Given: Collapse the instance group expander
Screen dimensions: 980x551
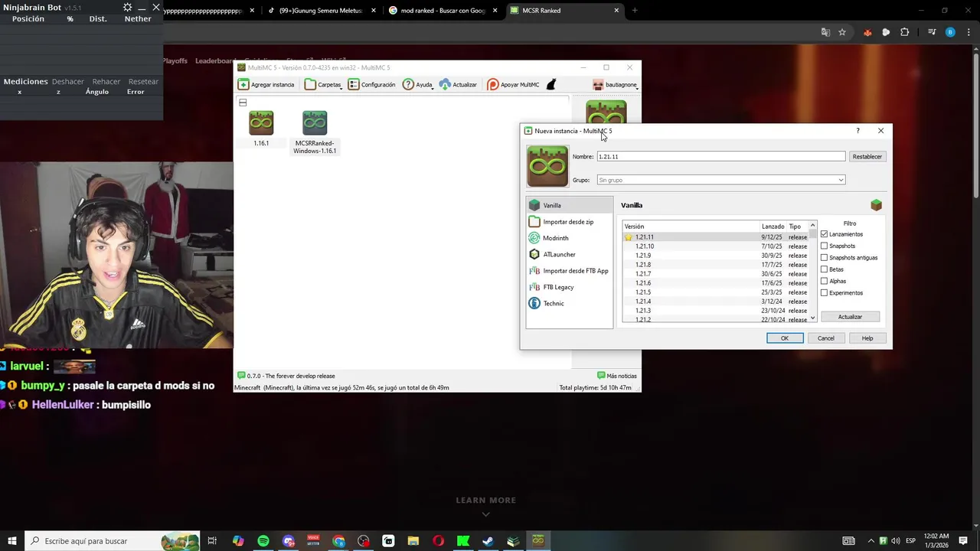Looking at the screenshot, I should (x=243, y=103).
